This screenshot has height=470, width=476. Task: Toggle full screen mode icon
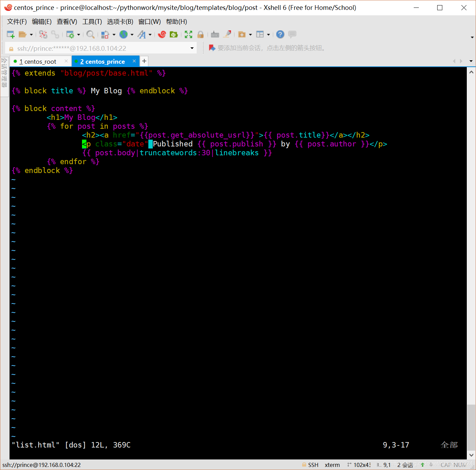pyautogui.click(x=188, y=34)
